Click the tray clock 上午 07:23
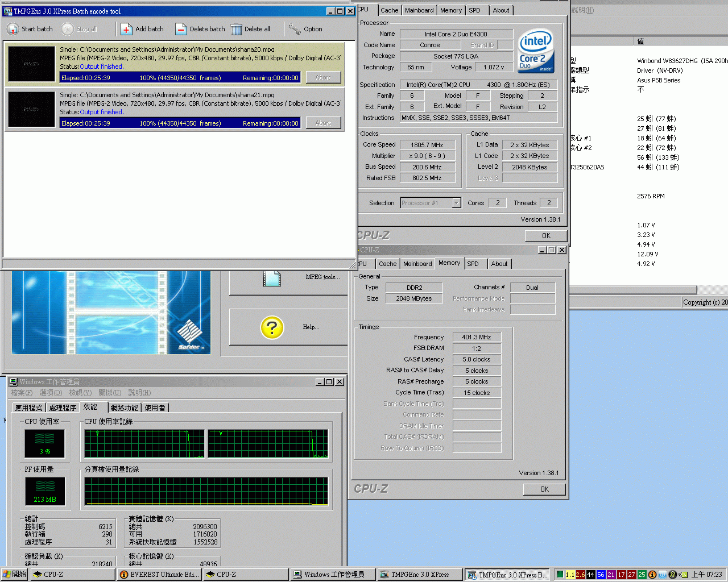This screenshot has height=582, width=728. tap(707, 575)
